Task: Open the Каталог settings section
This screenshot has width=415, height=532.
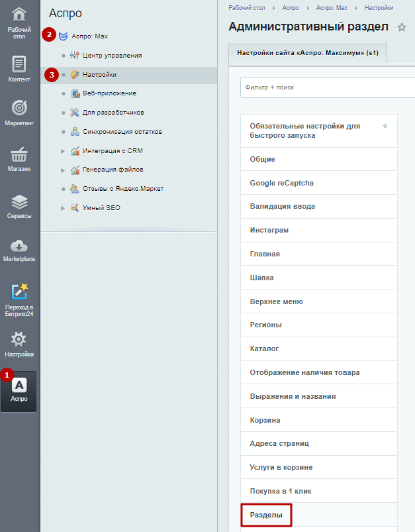Action: click(x=319, y=348)
